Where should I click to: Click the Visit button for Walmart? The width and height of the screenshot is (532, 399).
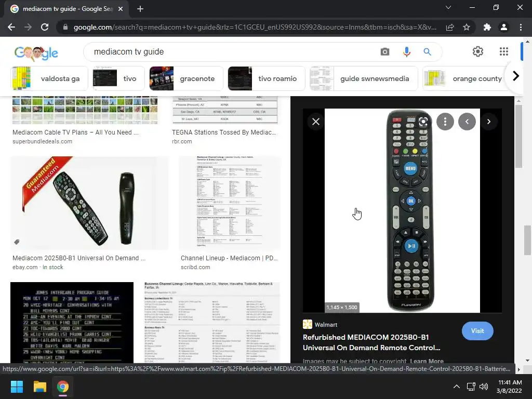pos(477,331)
